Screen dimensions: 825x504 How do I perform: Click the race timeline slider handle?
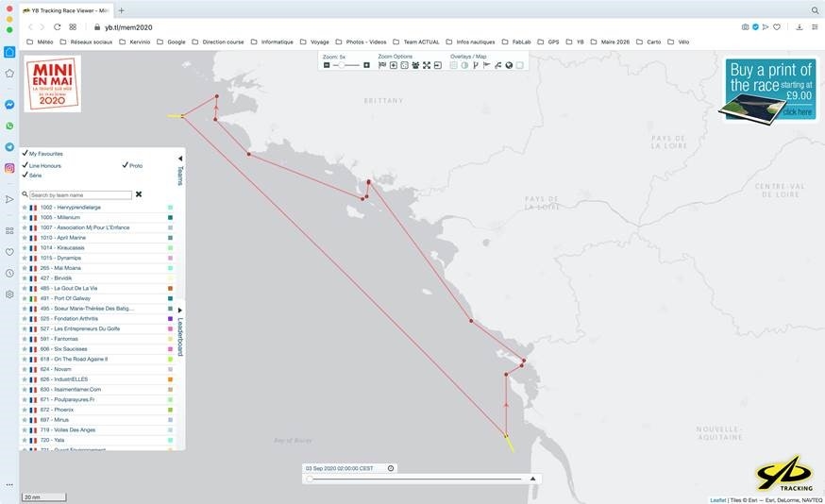(310, 479)
